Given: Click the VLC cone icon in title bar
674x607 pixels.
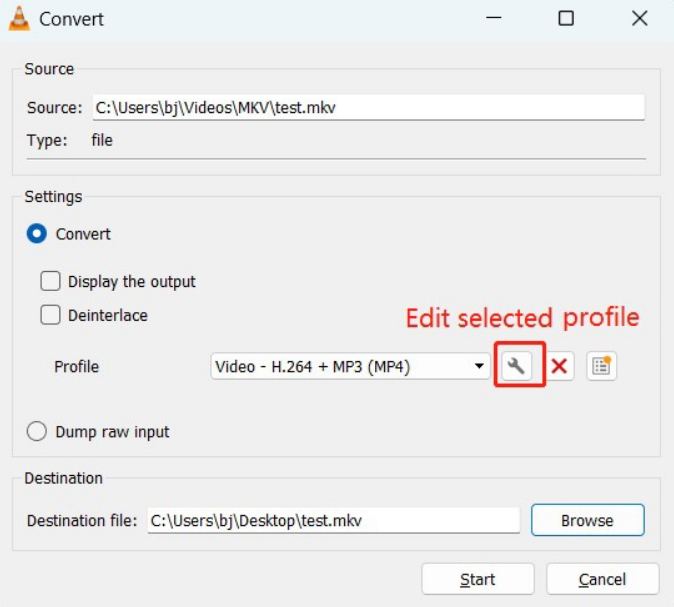Looking at the screenshot, I should [19, 19].
